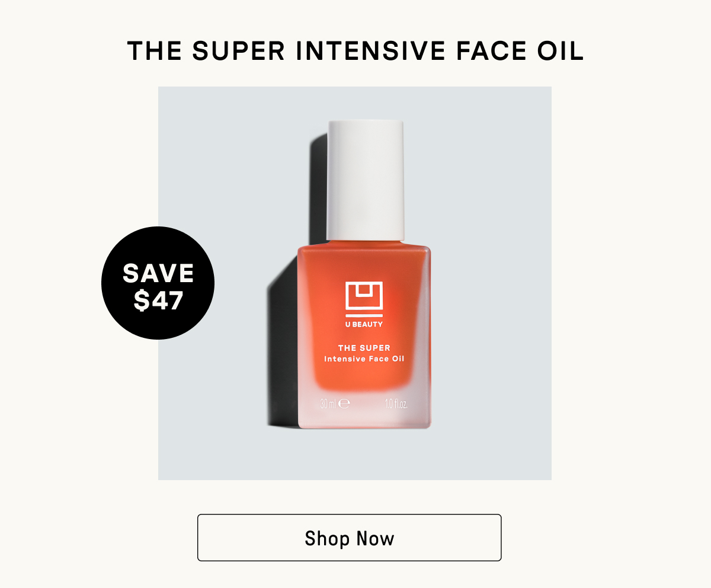Select the white bottle cap

coord(366,180)
